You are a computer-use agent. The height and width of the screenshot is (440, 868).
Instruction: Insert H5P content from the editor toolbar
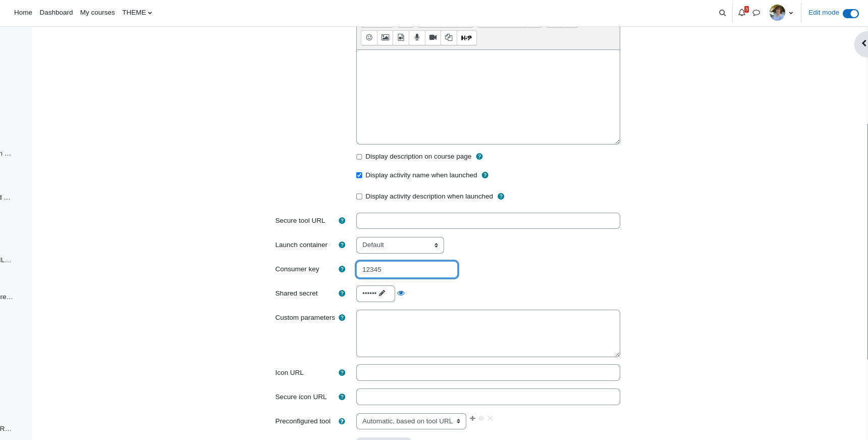coord(466,38)
